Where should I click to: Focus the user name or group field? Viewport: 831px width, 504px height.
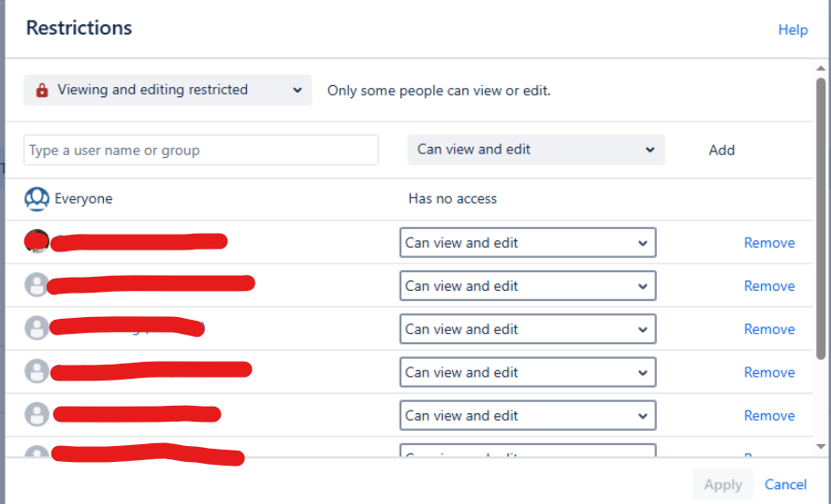201,150
